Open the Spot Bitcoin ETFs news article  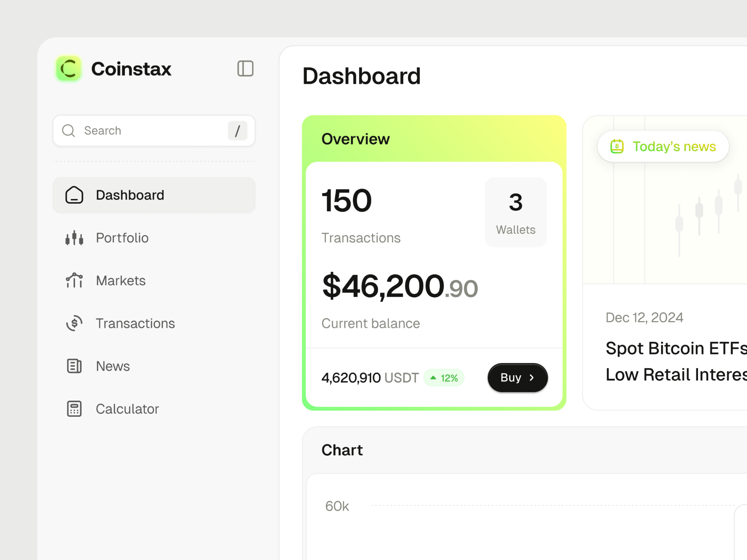click(x=675, y=361)
